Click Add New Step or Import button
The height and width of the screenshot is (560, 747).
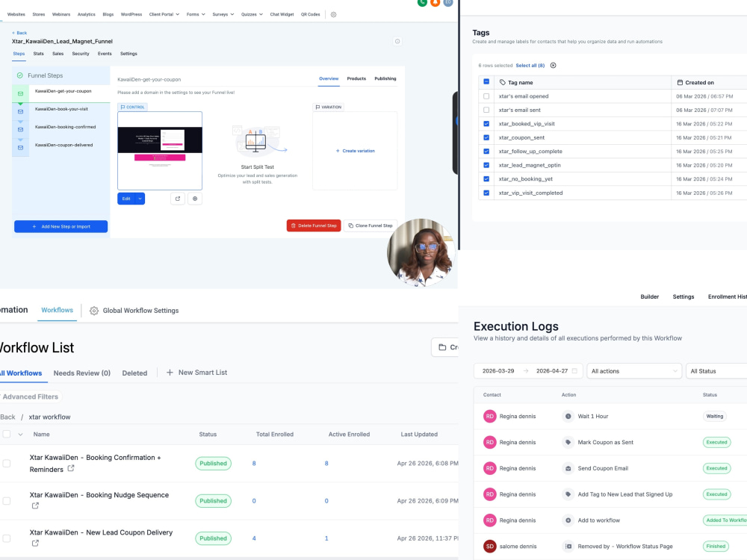click(x=61, y=227)
